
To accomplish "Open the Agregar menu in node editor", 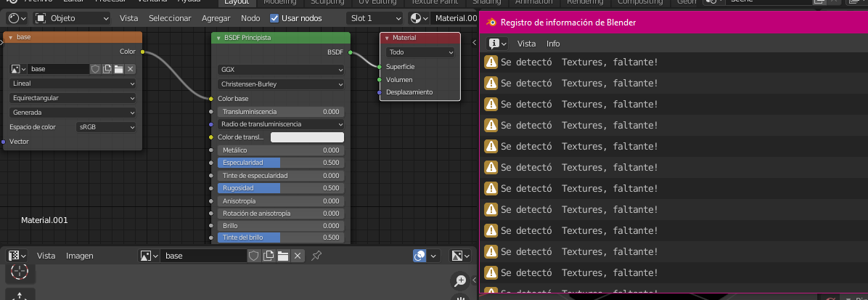I will (216, 17).
